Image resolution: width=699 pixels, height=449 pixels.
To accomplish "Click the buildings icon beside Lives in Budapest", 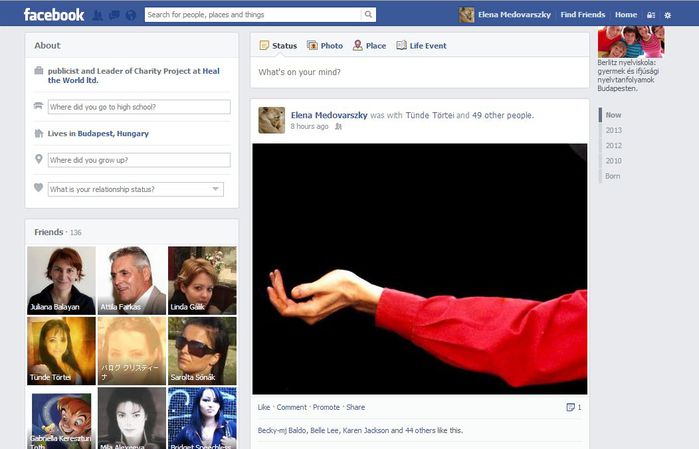I will (39, 133).
